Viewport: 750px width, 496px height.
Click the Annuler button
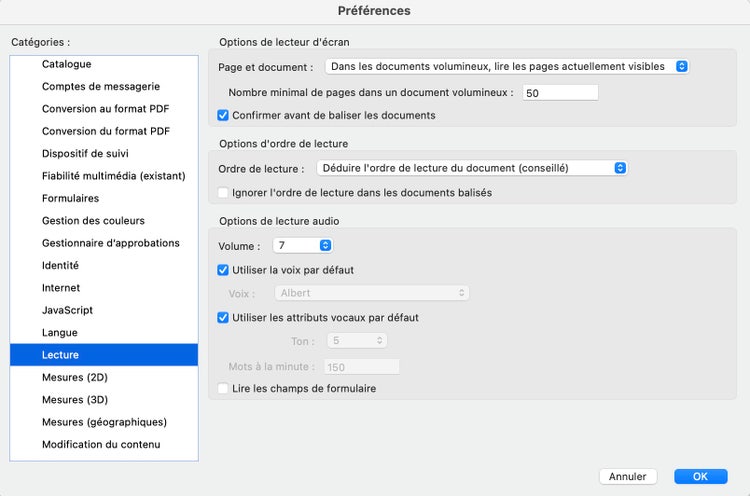(628, 477)
